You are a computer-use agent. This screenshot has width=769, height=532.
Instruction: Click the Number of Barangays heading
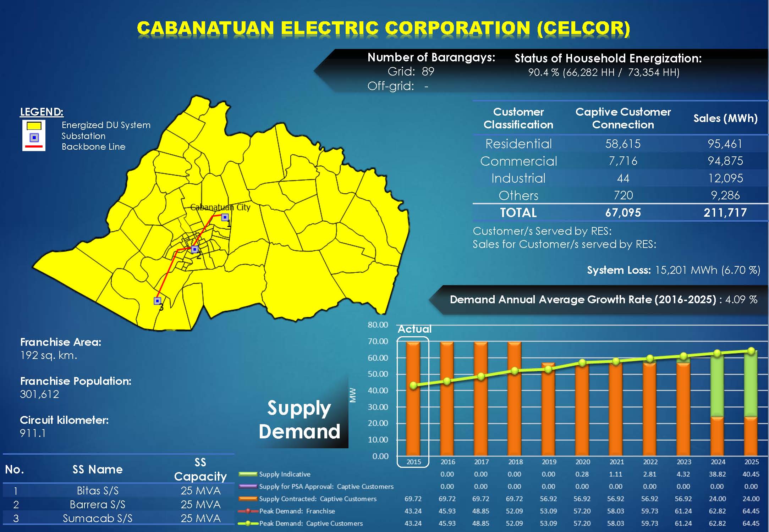431,57
